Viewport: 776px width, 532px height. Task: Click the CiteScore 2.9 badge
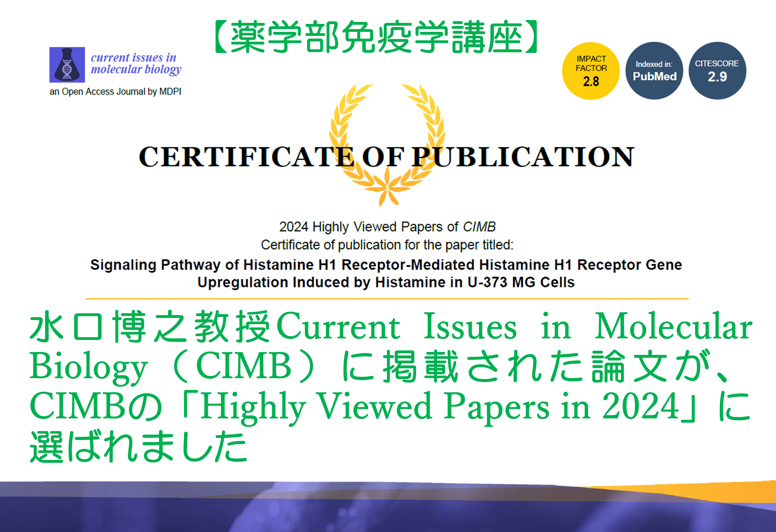pyautogui.click(x=717, y=71)
